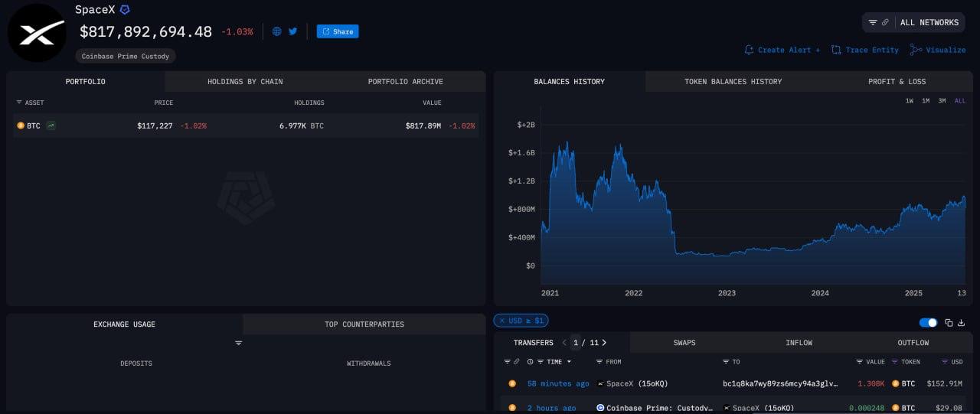Click the first filter icon in transfers header row
Viewport: 980px width, 414px height.
coord(507,362)
